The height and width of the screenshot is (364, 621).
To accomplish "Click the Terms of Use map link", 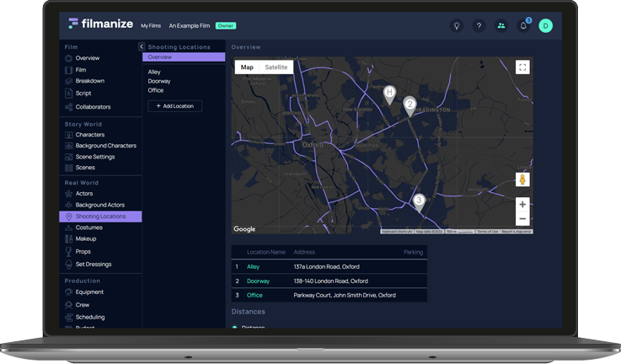I will pos(487,232).
